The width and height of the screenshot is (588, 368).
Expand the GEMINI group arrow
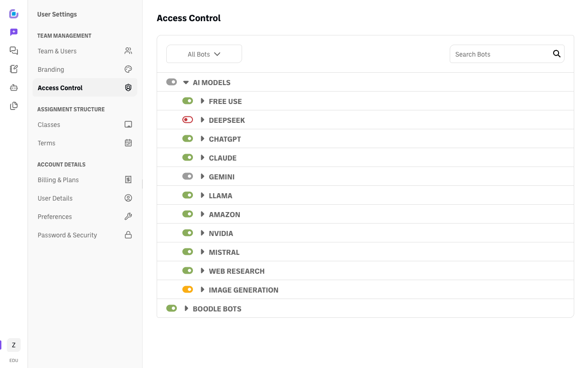point(202,176)
